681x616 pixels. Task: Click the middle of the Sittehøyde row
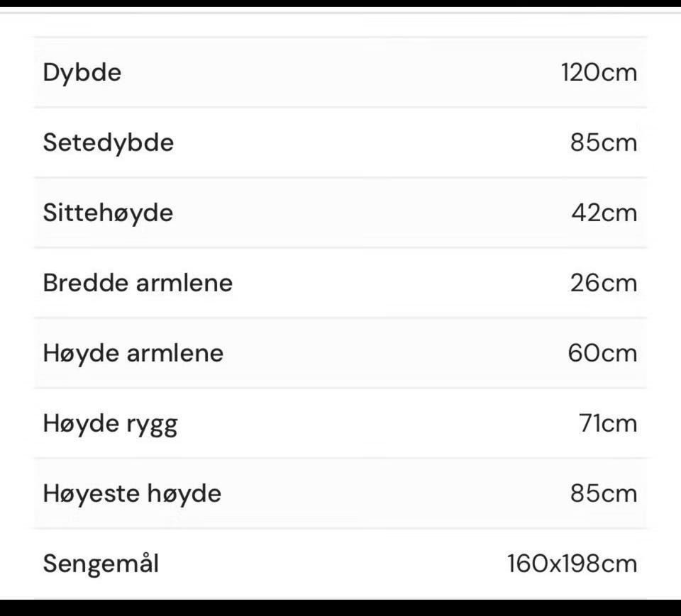(x=340, y=213)
